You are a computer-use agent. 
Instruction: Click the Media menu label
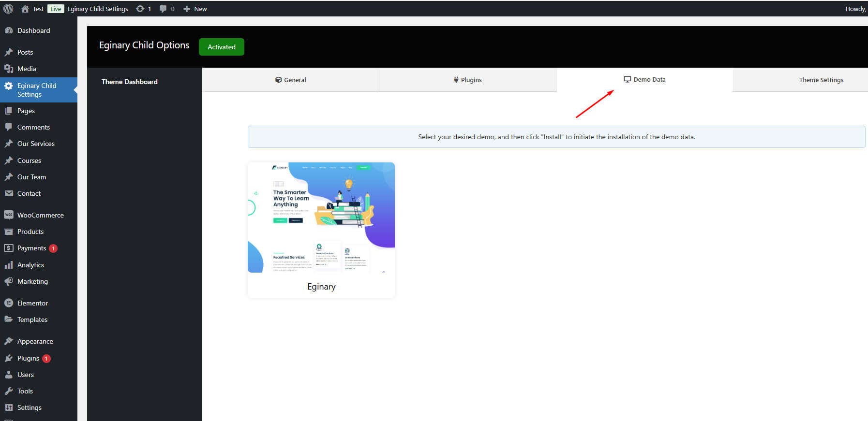coord(27,69)
